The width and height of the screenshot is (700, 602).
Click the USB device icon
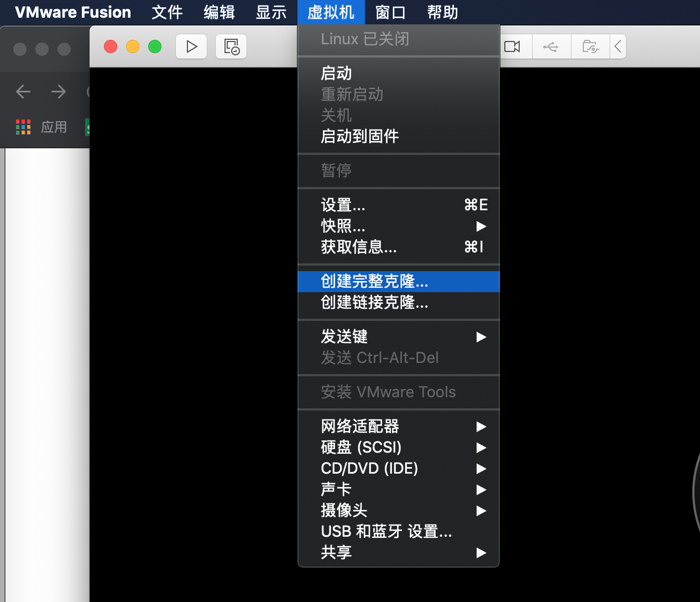tap(551, 46)
